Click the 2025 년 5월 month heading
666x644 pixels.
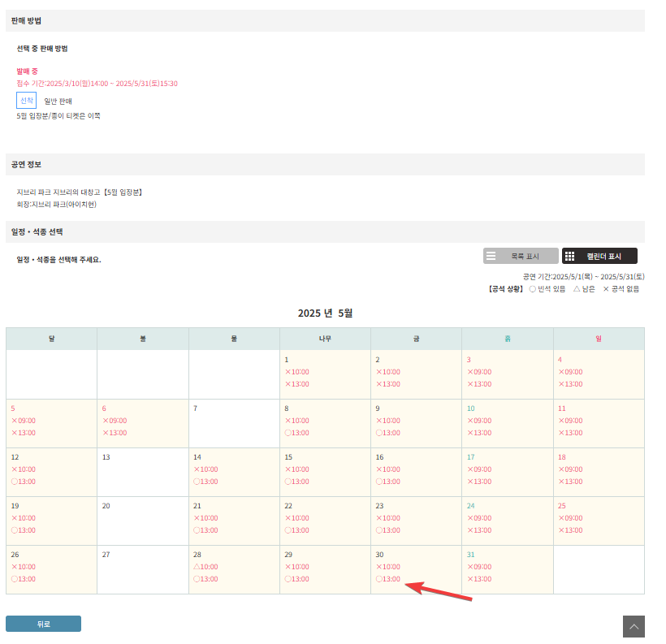coord(326,313)
